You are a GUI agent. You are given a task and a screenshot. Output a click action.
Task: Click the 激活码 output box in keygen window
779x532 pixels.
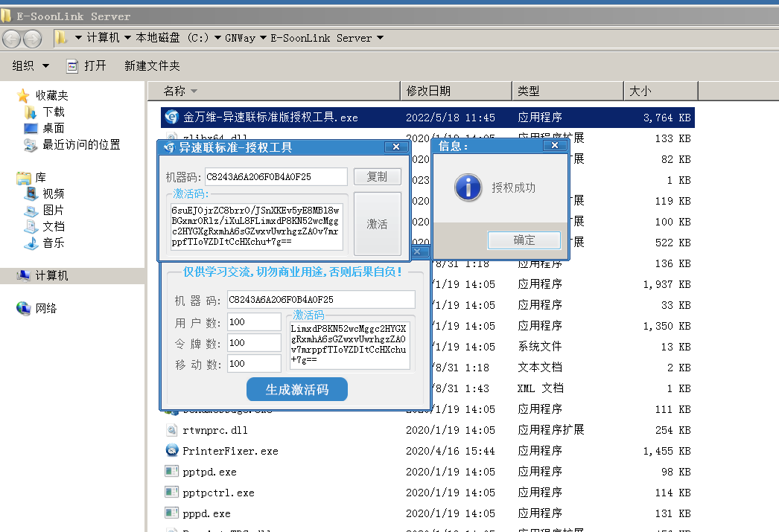coord(350,345)
